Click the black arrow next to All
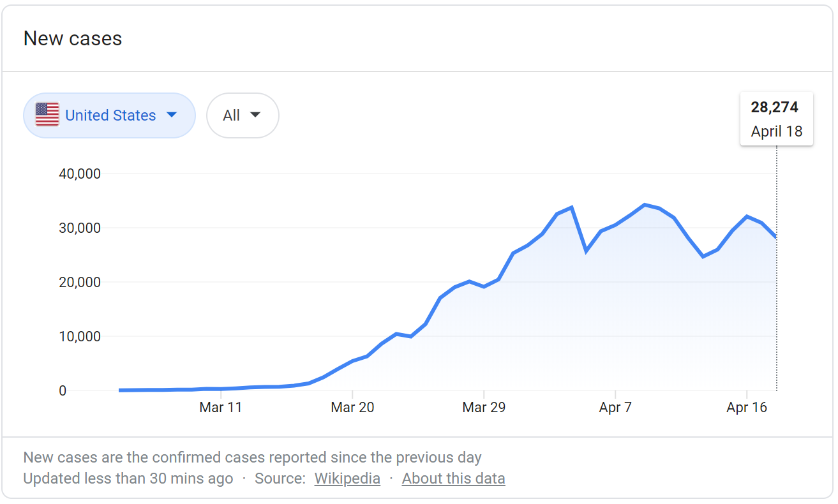This screenshot has width=838, height=504. pyautogui.click(x=255, y=115)
